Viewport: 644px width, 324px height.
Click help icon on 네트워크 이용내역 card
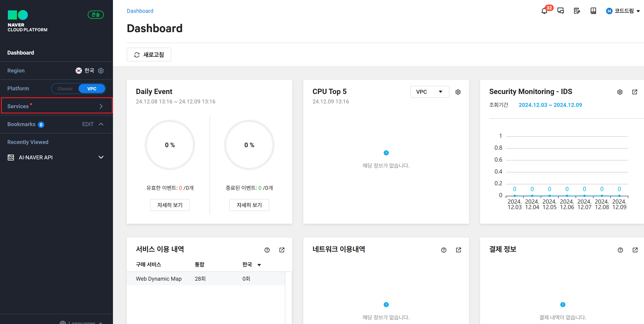[x=444, y=250]
